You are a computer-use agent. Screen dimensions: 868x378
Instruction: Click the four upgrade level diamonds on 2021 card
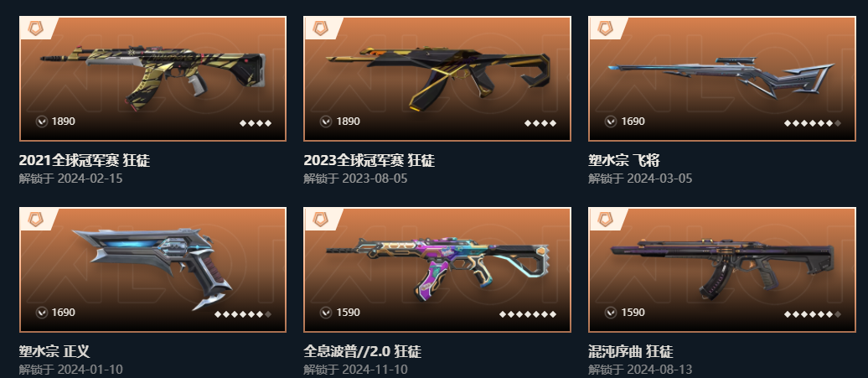256,123
